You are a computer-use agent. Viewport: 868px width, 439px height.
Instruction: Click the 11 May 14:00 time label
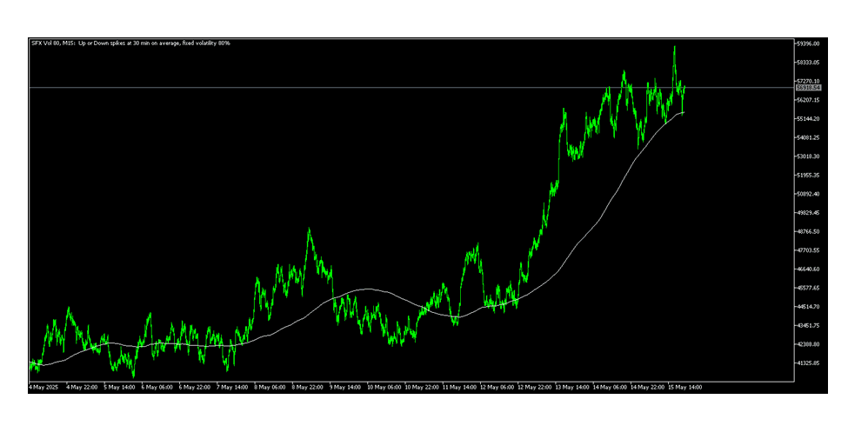(458, 388)
